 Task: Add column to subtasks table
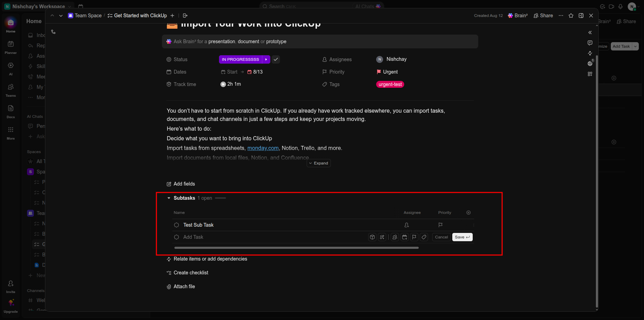pos(469,213)
